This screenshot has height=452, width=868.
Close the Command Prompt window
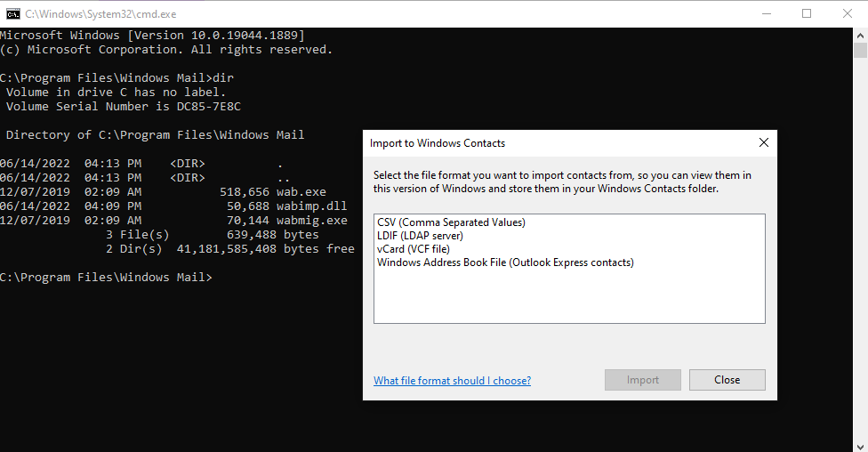pyautogui.click(x=848, y=13)
